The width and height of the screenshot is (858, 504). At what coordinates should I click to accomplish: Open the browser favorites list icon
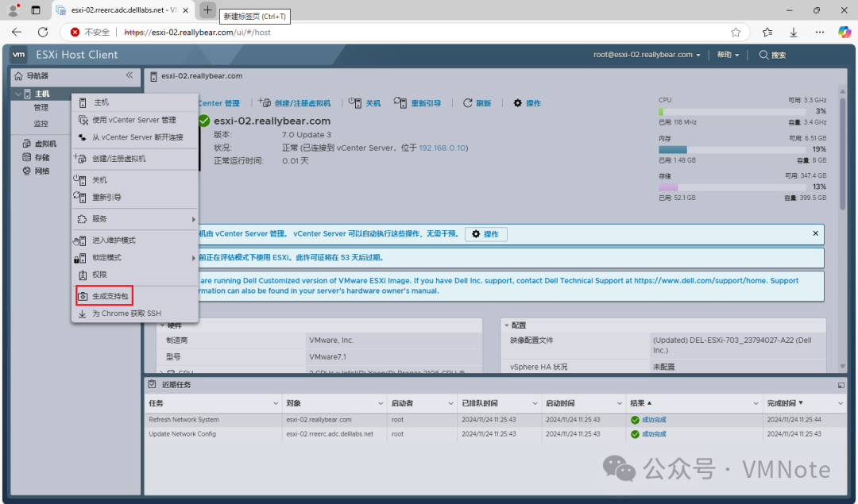pyautogui.click(x=767, y=33)
